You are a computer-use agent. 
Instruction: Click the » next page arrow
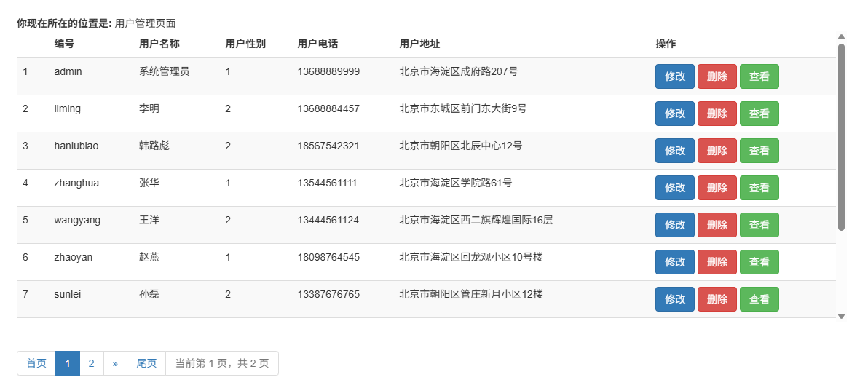tap(115, 363)
